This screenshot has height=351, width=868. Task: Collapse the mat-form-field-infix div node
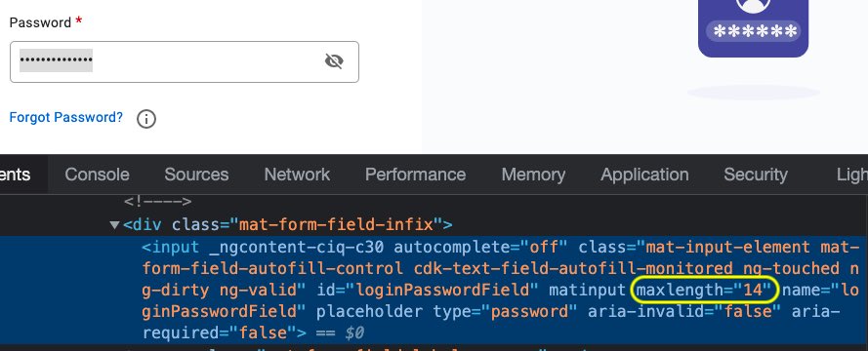tap(114, 225)
